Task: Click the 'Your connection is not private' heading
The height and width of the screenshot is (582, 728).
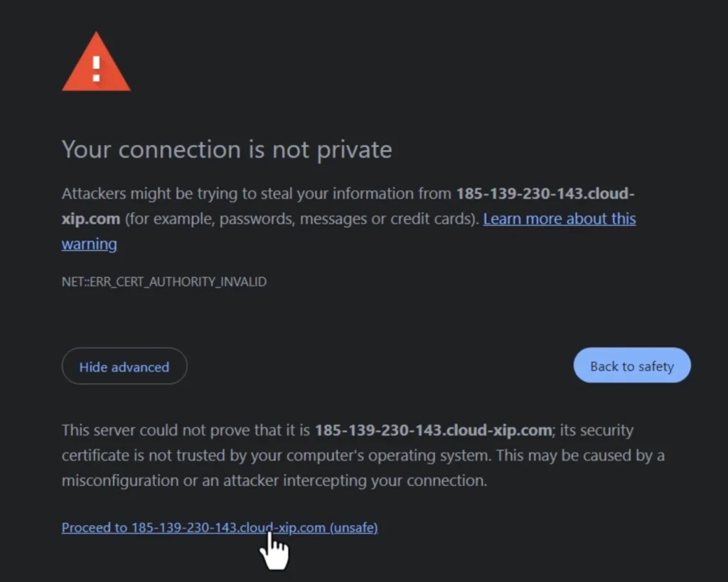Action: pos(227,149)
